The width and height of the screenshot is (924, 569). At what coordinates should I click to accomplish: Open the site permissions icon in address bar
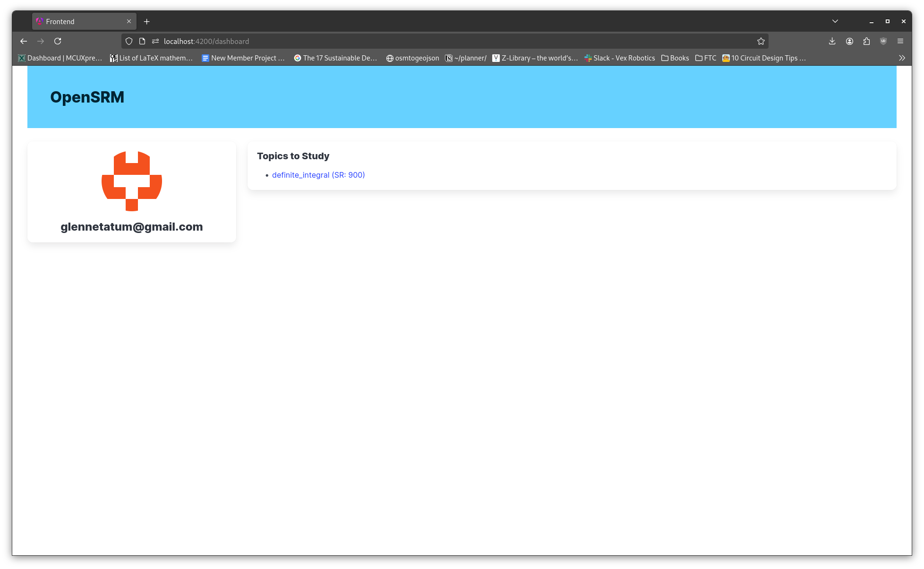pyautogui.click(x=155, y=41)
